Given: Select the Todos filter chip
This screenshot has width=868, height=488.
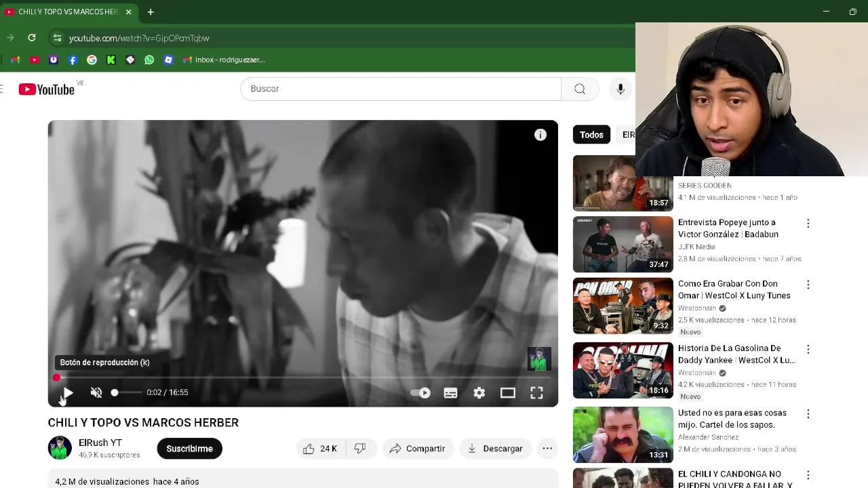Looking at the screenshot, I should point(591,134).
